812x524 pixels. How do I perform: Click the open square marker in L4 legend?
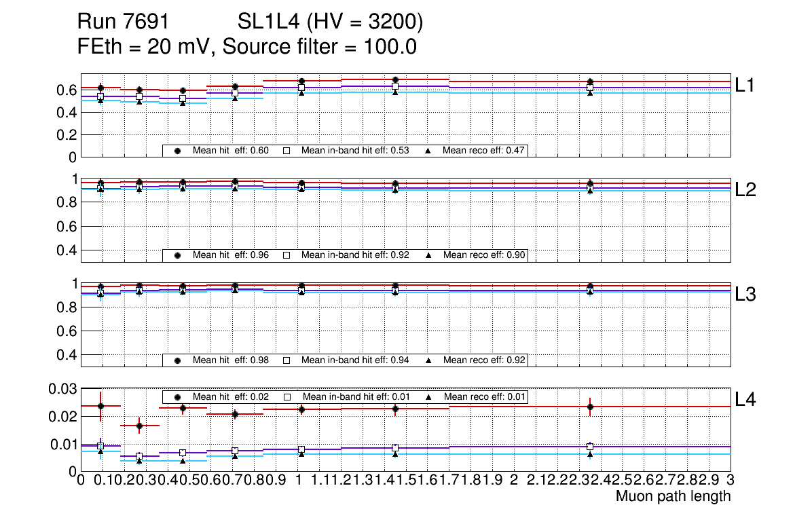click(x=287, y=396)
